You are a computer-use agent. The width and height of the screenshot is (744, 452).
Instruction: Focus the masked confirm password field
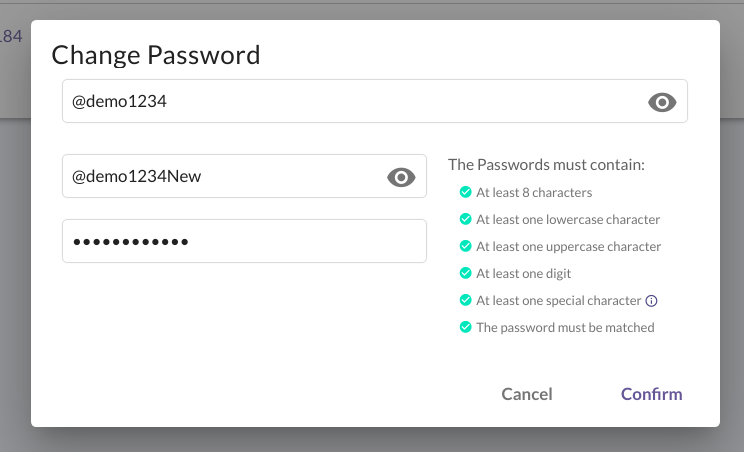pos(244,241)
